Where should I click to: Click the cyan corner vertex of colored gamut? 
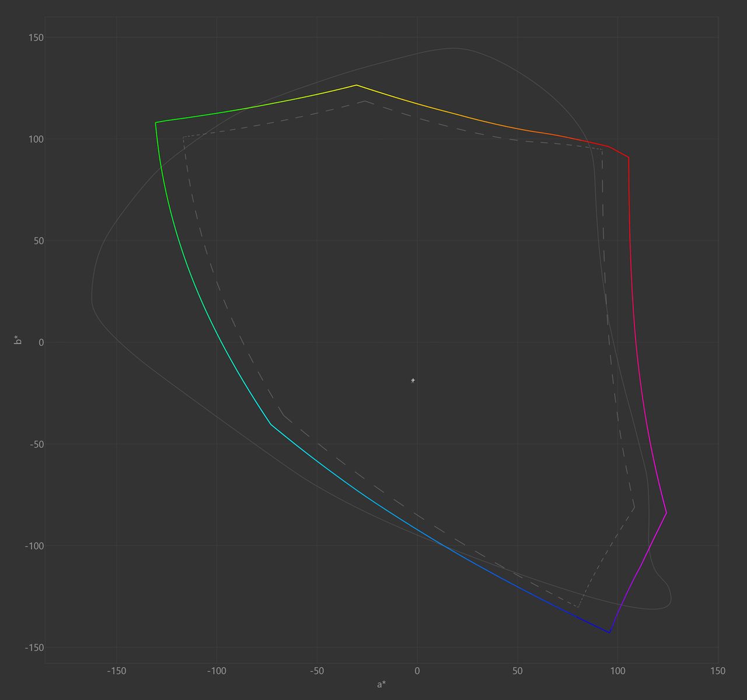coord(271,424)
